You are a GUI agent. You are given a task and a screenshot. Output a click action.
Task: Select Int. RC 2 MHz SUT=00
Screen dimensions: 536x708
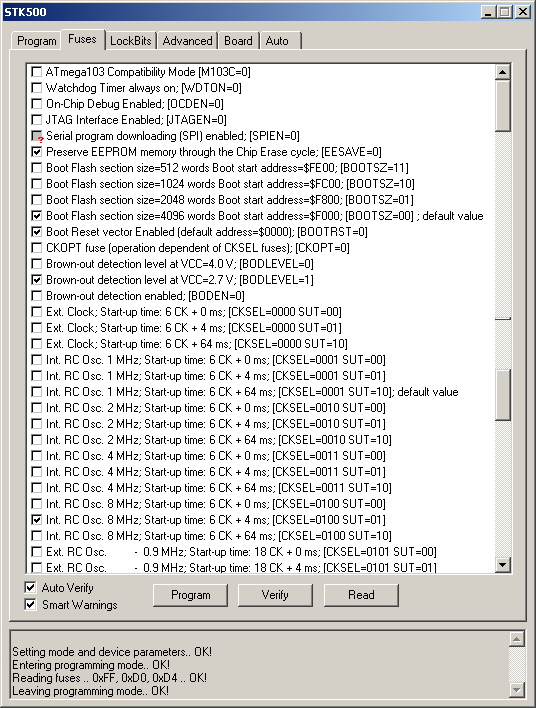[x=36, y=408]
